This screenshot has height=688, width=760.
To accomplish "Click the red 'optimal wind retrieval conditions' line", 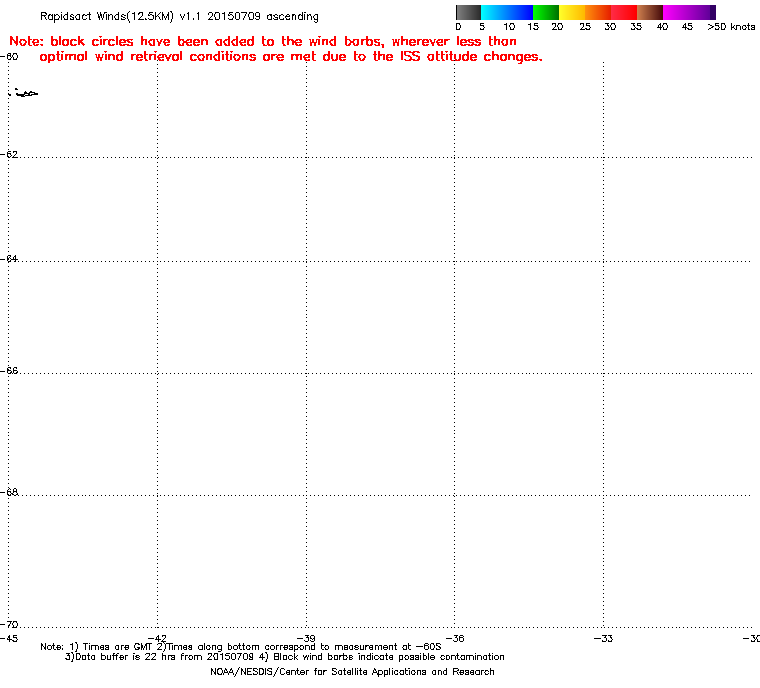I will [x=291, y=57].
